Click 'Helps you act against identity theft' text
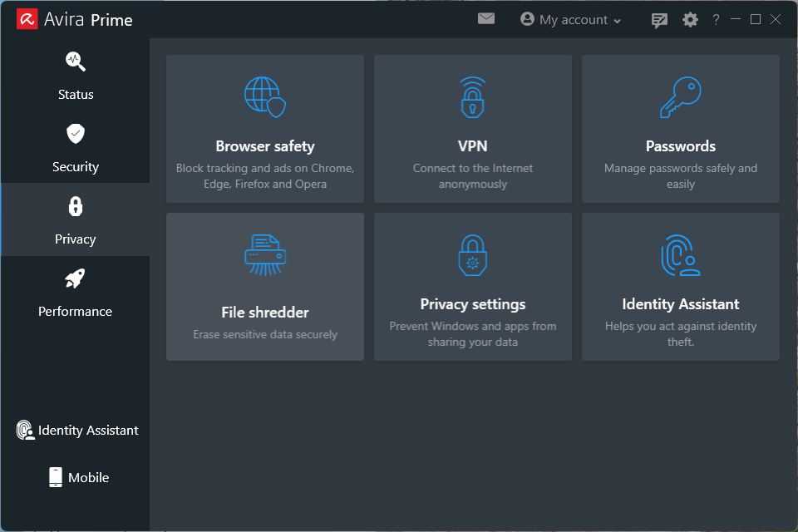Viewport: 798px width, 532px height. pyautogui.click(x=681, y=333)
